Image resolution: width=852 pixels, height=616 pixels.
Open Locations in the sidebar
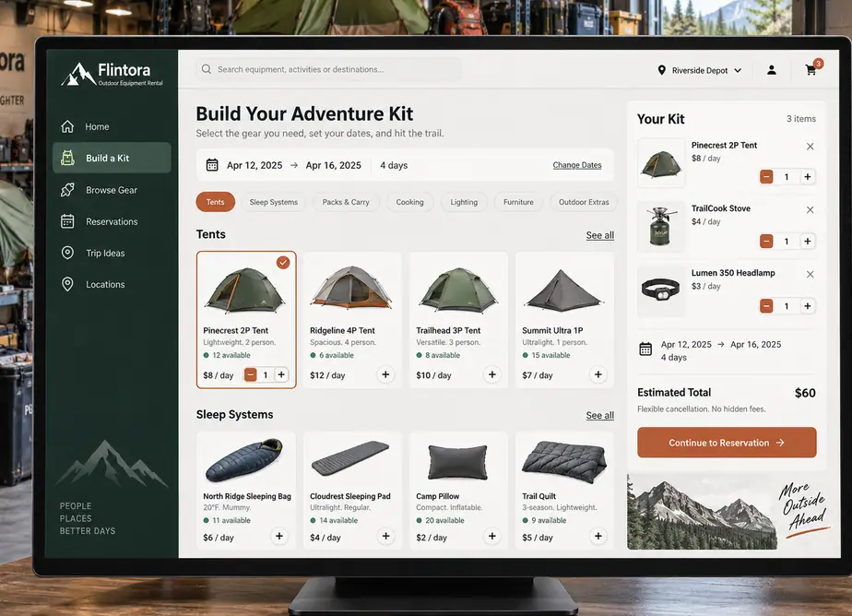click(112, 285)
